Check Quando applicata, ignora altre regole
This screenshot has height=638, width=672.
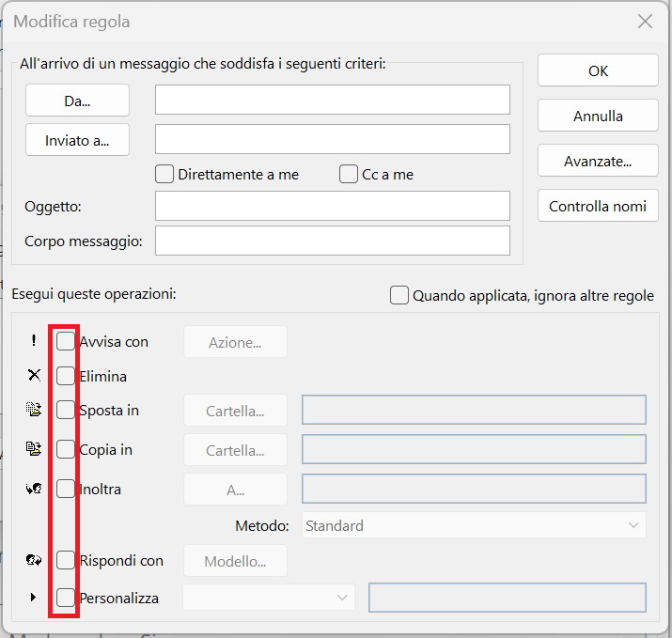pos(399,295)
